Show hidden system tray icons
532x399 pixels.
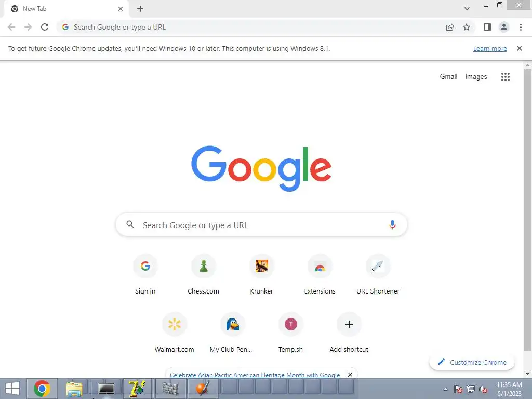(x=445, y=390)
